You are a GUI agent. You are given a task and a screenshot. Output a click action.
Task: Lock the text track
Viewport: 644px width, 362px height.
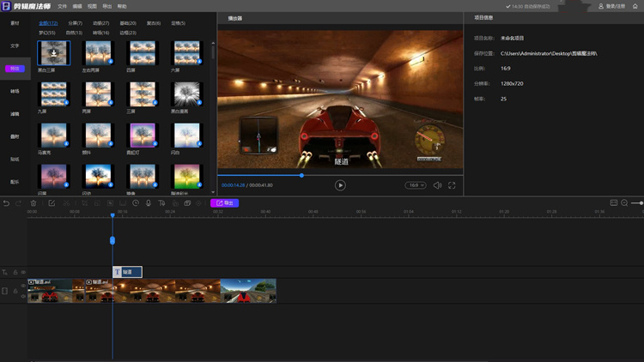(15, 272)
